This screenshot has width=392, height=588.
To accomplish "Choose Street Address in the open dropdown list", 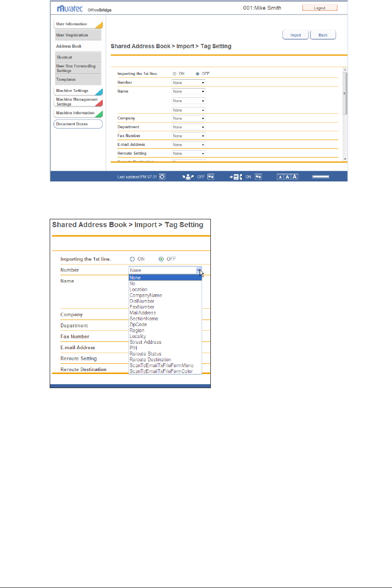I will point(165,342).
